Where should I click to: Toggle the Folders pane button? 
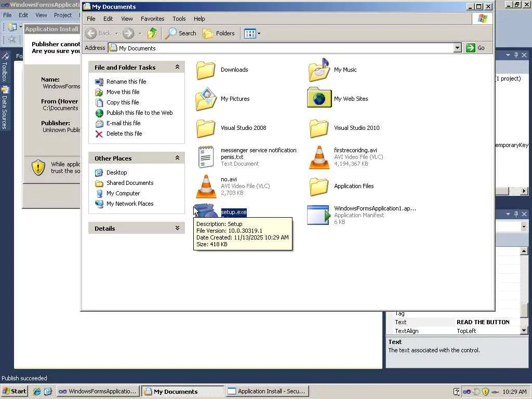pyautogui.click(x=219, y=33)
